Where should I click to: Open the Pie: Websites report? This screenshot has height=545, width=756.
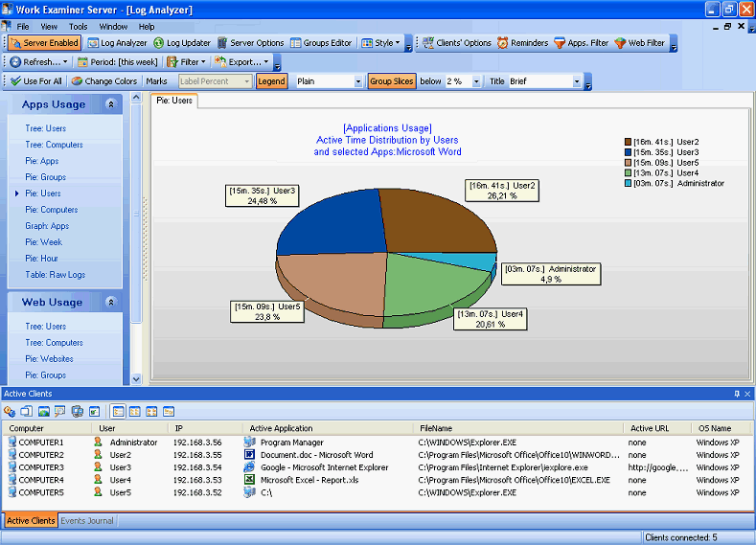(49, 359)
